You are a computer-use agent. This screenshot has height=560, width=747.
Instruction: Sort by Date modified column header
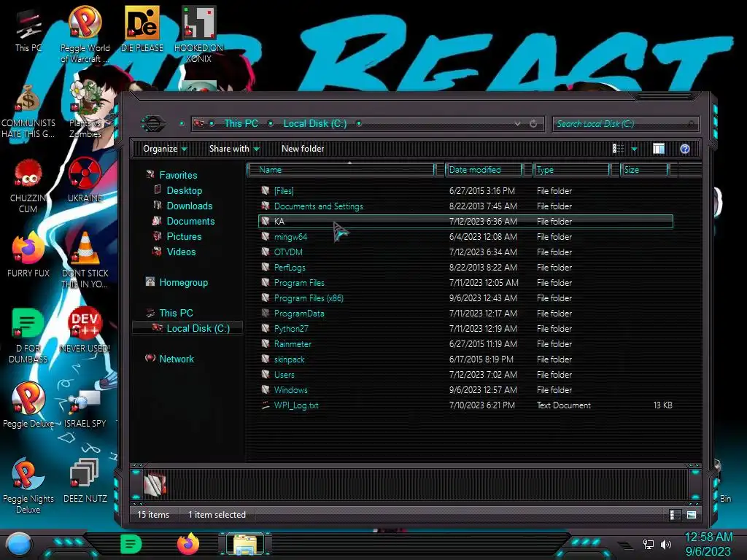[x=483, y=170]
